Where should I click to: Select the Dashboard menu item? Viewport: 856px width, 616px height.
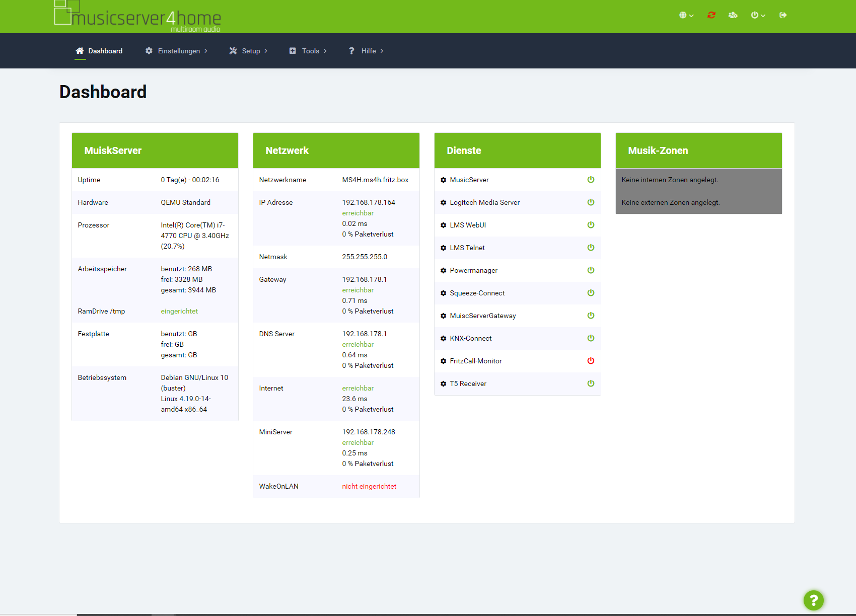99,51
